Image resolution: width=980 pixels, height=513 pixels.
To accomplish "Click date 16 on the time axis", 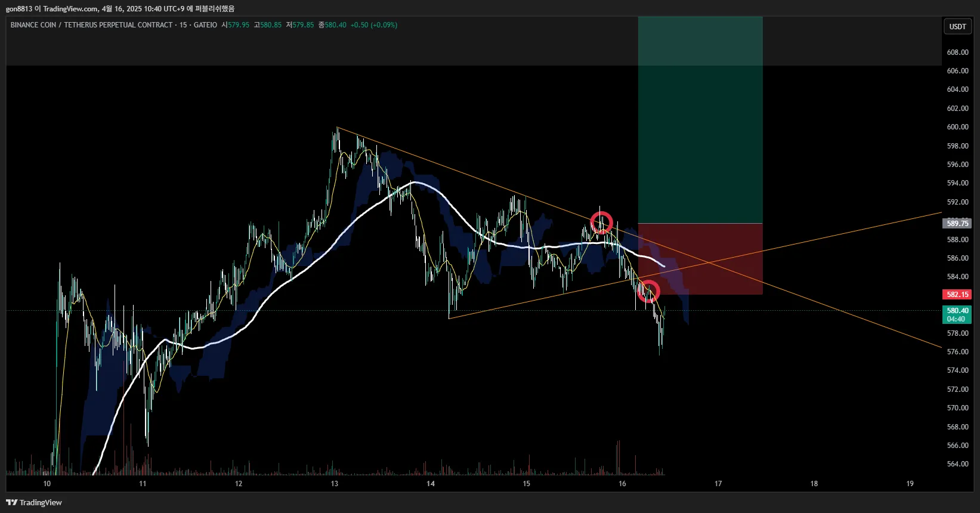I will (622, 484).
